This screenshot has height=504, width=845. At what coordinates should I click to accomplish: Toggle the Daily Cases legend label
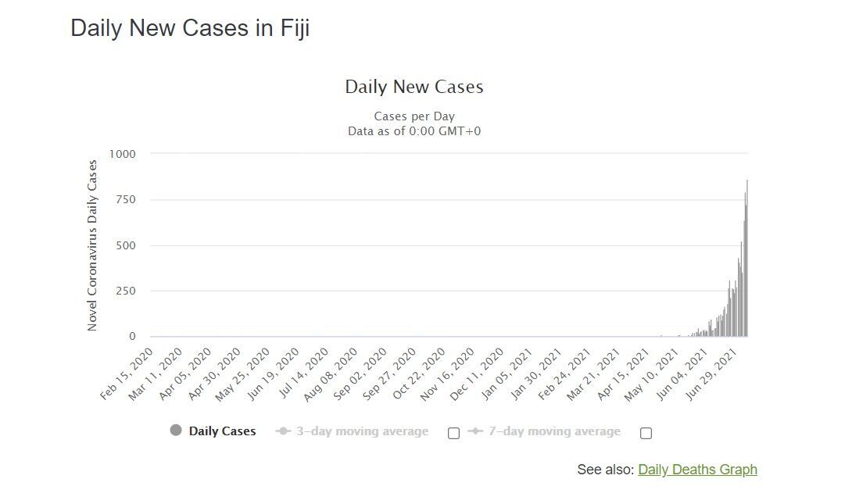pyautogui.click(x=222, y=431)
